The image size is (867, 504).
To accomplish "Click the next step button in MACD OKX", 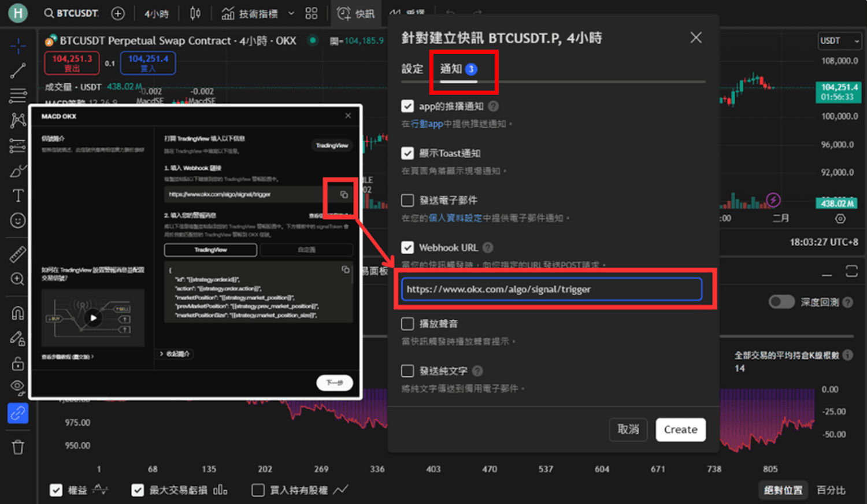I will 335,383.
